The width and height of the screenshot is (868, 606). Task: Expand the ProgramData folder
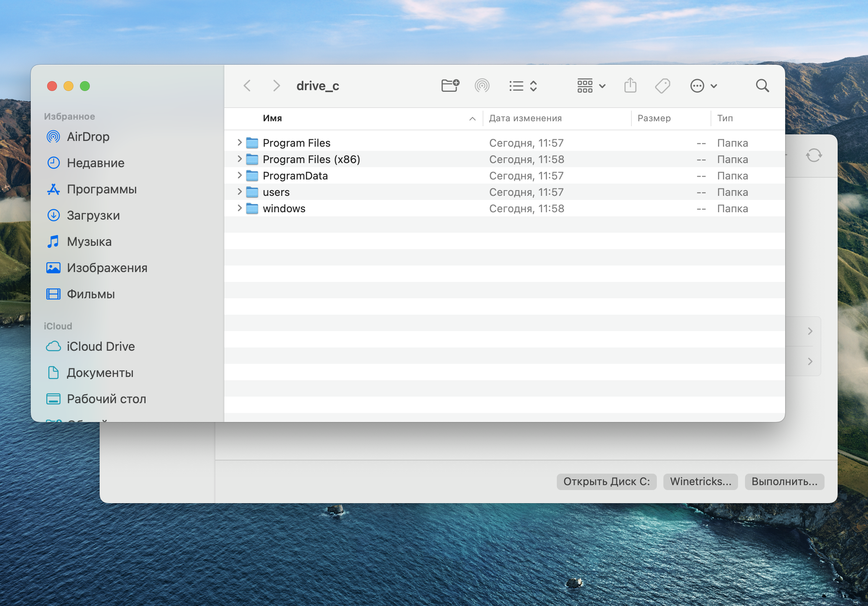239,175
